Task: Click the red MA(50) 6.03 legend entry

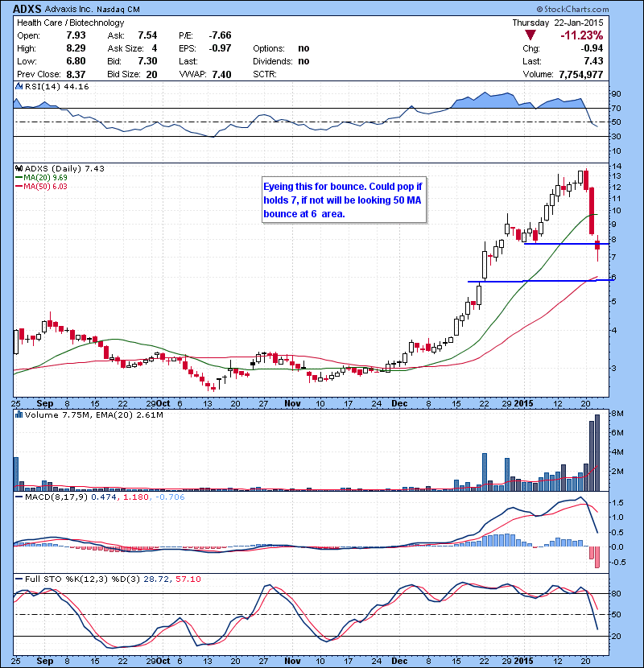Action: 41,187
